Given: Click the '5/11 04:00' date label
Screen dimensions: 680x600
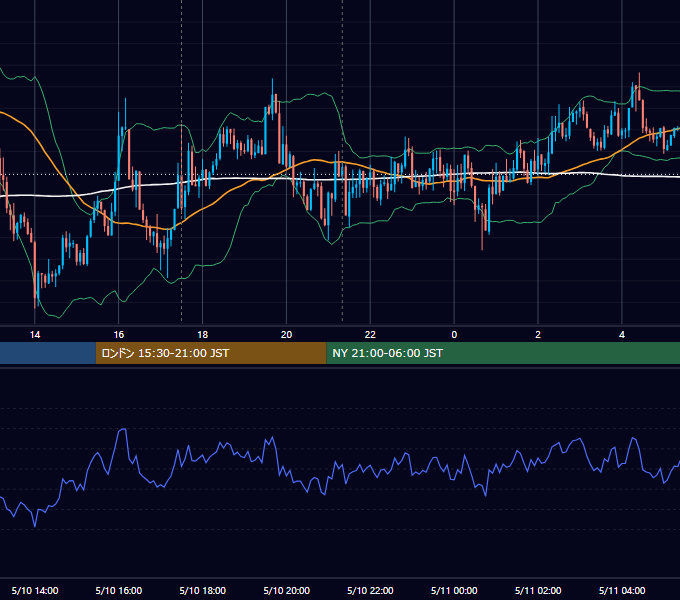Looking at the screenshot, I should 622,590.
